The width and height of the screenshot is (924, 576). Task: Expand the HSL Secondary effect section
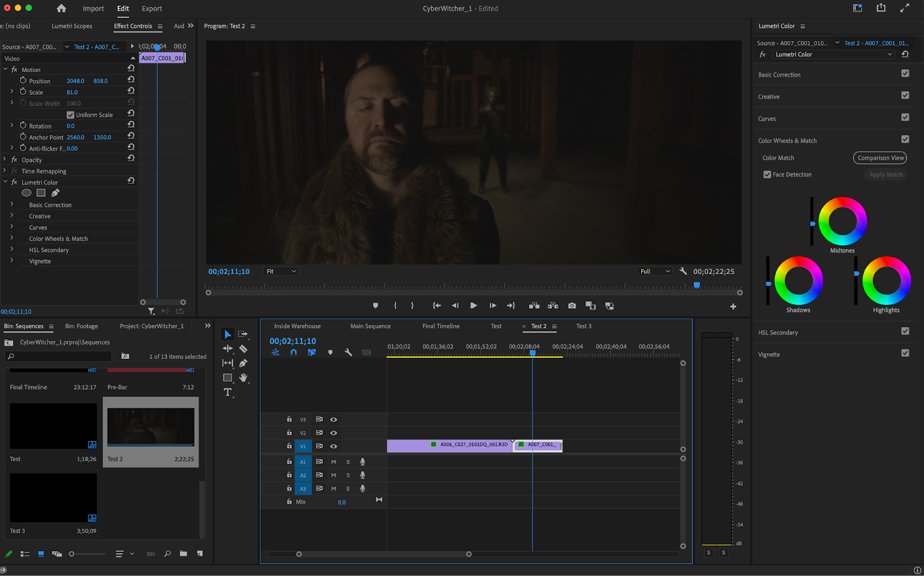click(x=12, y=250)
